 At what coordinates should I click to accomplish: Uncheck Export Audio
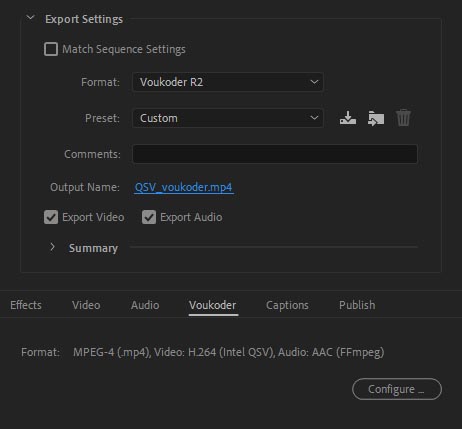149,217
